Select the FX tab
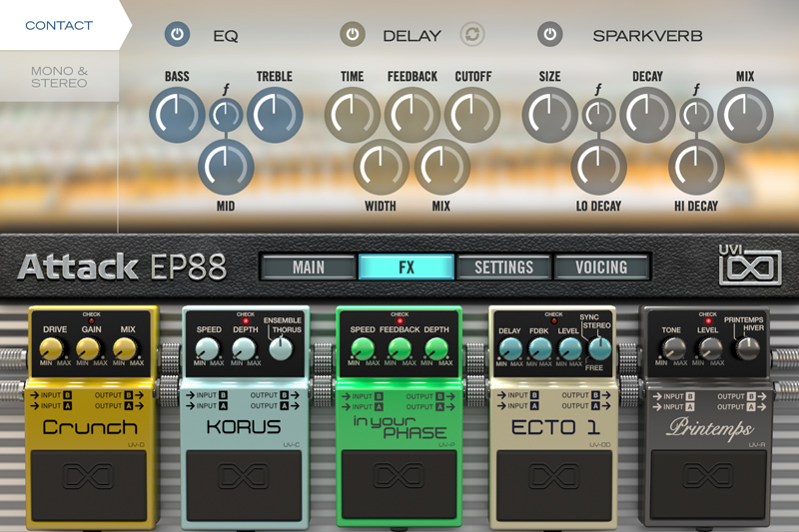 tap(406, 267)
